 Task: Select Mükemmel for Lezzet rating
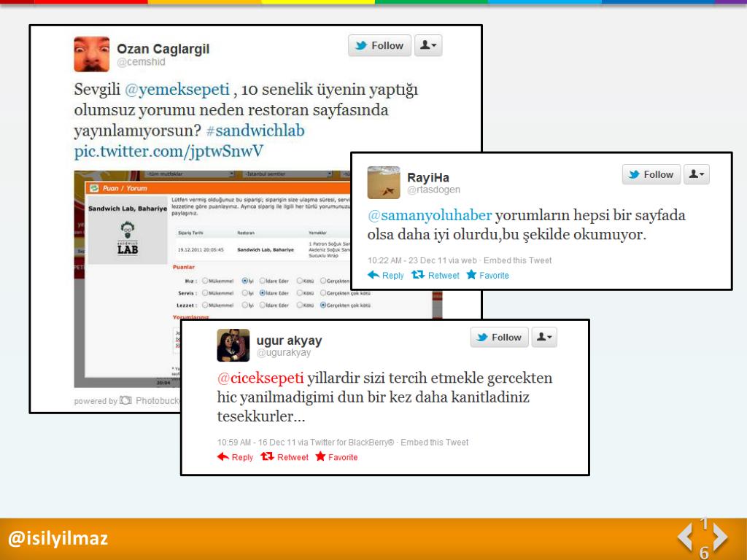tap(205, 306)
